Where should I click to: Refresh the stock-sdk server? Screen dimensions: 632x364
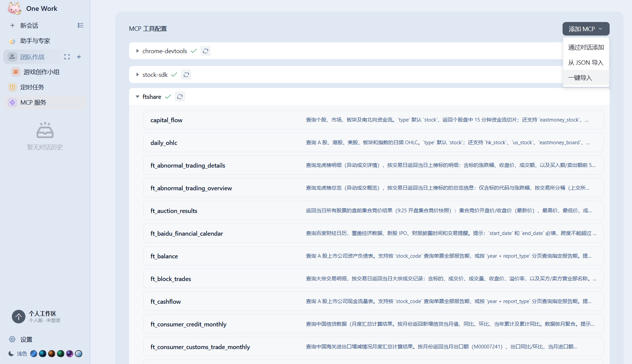click(x=186, y=74)
